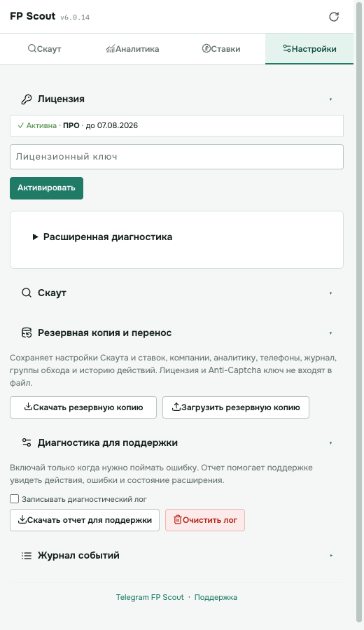Click Загрузить резервную копию button
Screen dimensions: 364x630
tap(236, 407)
